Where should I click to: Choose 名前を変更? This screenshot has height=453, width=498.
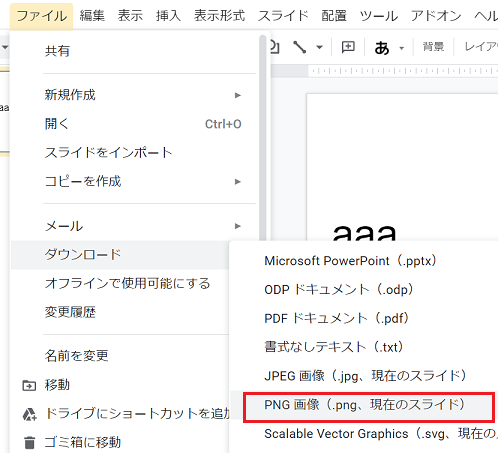[121, 356]
